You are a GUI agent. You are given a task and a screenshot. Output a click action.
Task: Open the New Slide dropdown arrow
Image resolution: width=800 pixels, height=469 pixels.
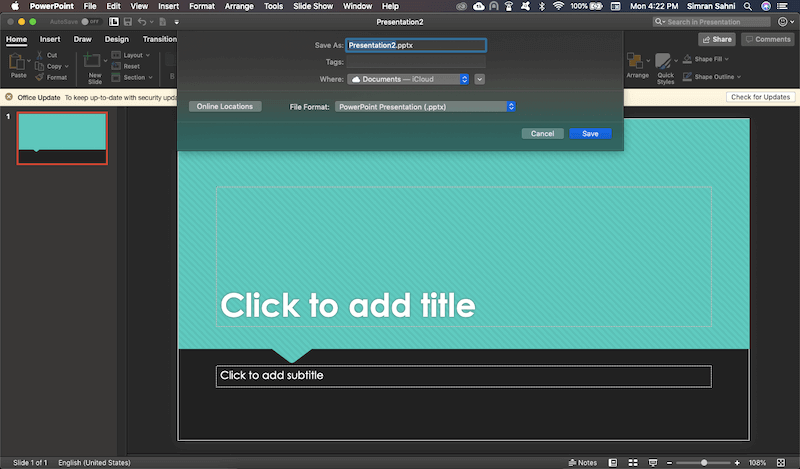point(106,61)
